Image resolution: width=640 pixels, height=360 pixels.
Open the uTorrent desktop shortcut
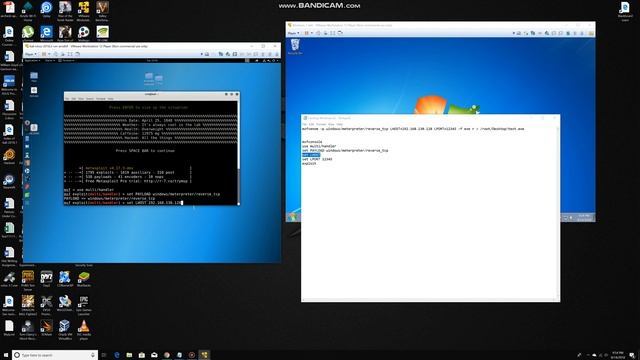click(x=28, y=33)
